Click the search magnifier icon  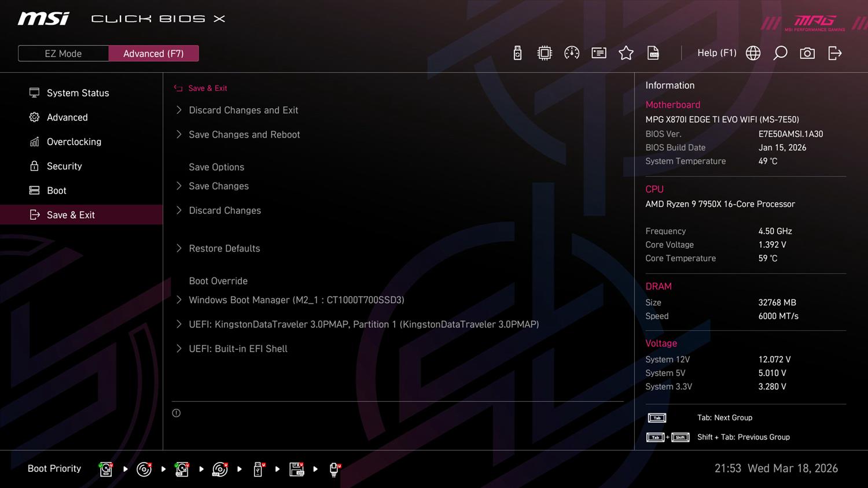[x=780, y=53]
